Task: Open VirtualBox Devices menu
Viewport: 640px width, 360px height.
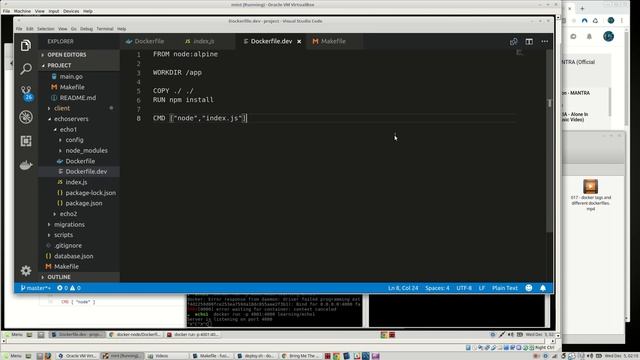Action: (x=71, y=11)
